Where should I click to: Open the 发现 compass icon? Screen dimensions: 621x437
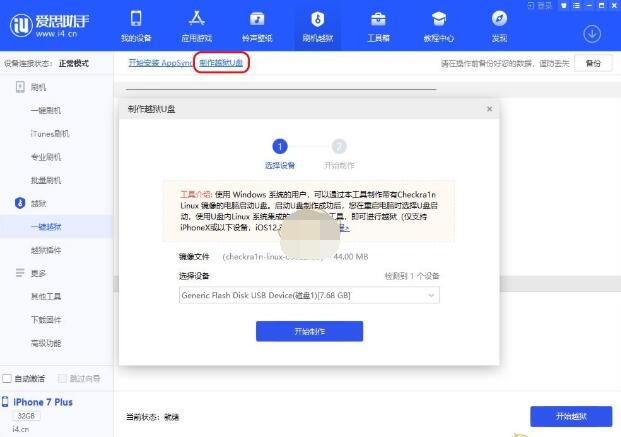point(499,19)
